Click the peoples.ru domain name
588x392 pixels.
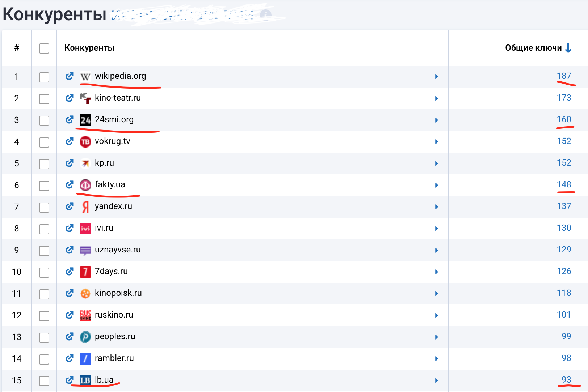115,336
